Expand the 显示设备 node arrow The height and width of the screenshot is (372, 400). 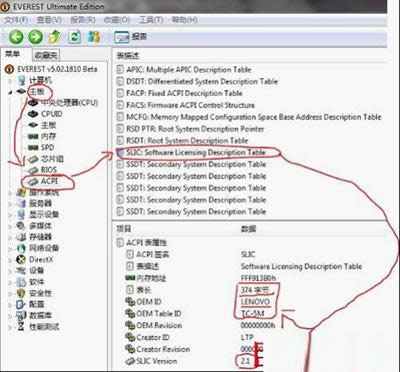tap(10, 215)
